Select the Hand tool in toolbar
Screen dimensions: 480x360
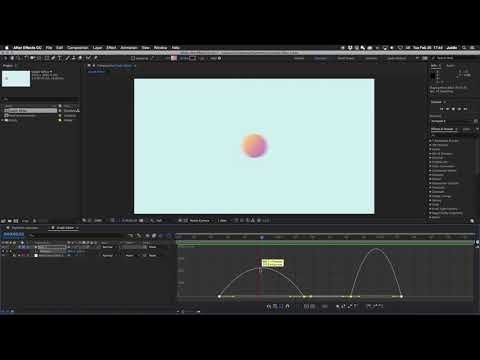click(12, 58)
